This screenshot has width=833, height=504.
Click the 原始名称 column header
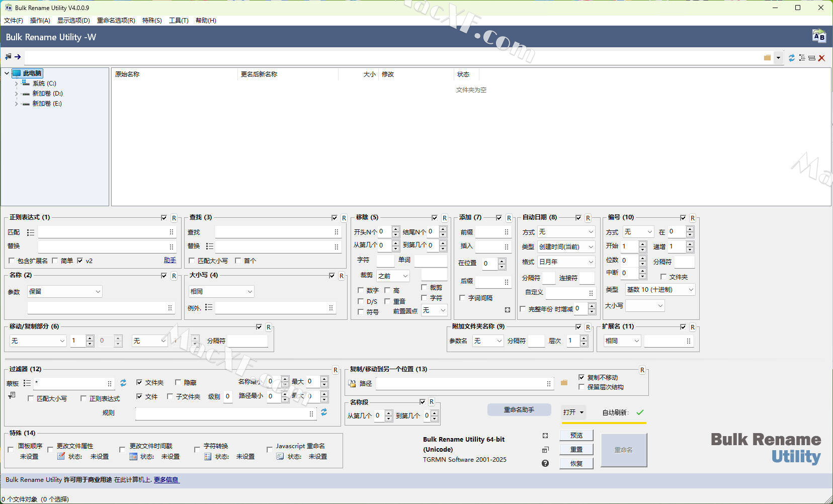click(x=174, y=74)
